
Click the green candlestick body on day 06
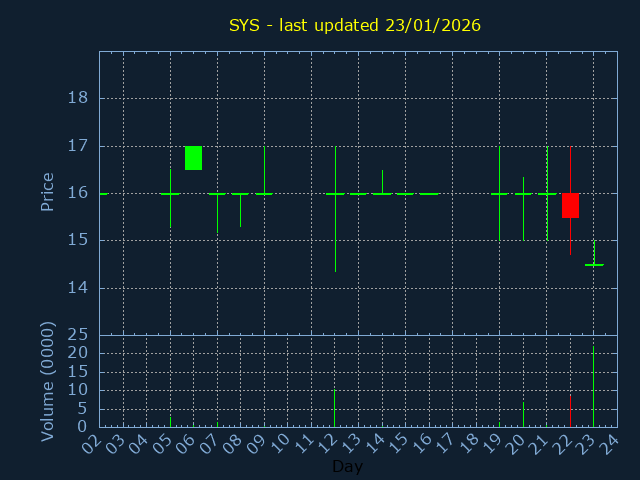(x=193, y=158)
